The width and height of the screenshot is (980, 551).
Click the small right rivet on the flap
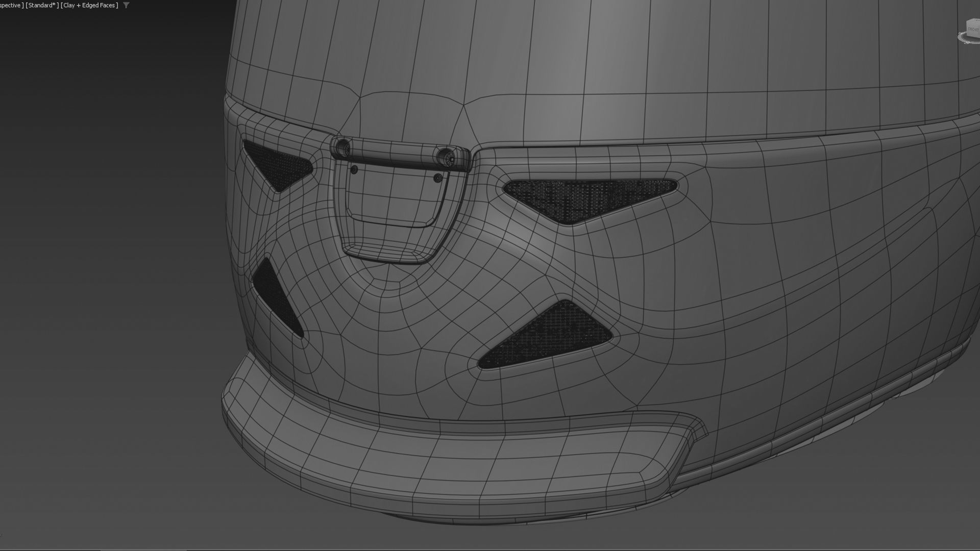coord(437,178)
